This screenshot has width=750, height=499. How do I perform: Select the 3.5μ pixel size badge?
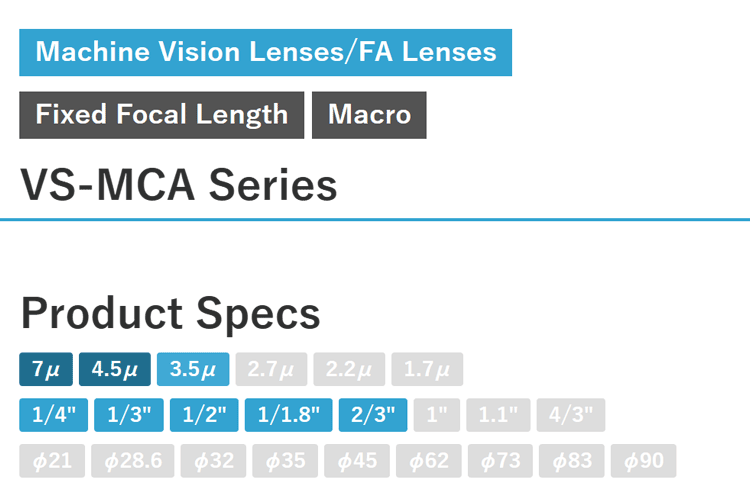[193, 369]
